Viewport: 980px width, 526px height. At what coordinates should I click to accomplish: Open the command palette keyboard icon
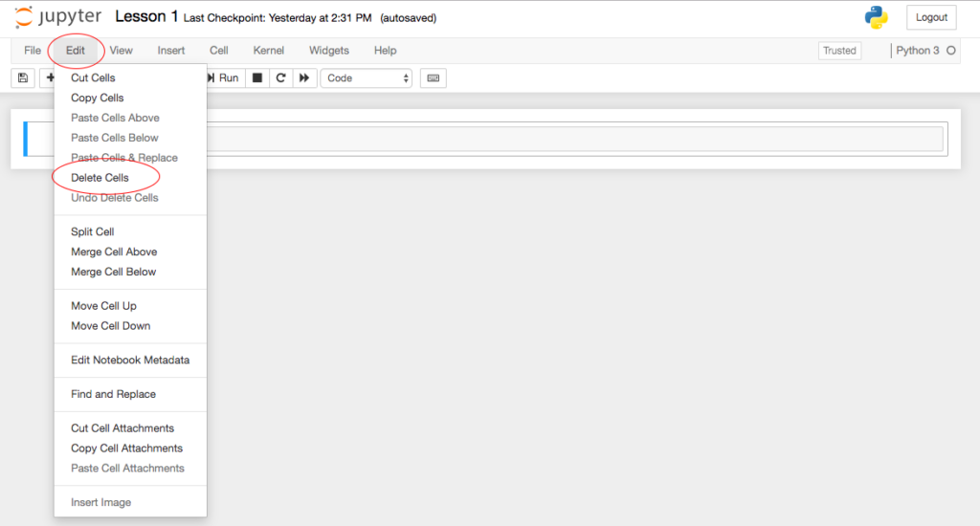coord(433,78)
